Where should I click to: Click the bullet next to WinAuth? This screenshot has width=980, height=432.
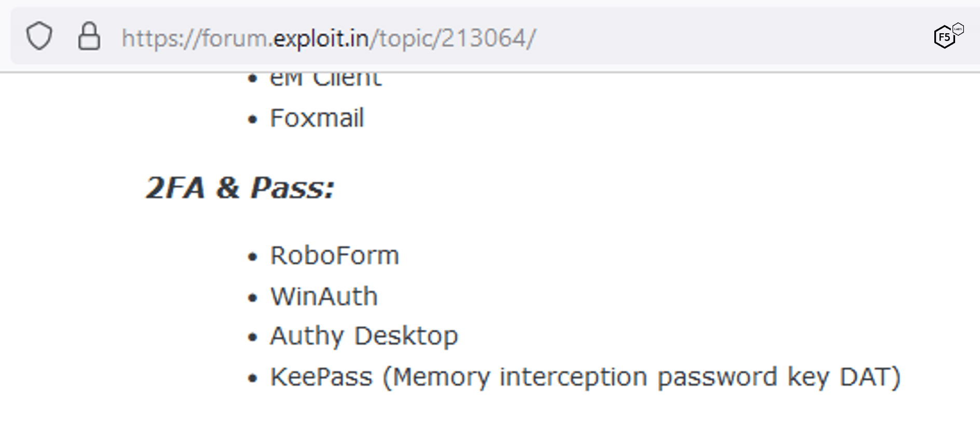coord(253,298)
